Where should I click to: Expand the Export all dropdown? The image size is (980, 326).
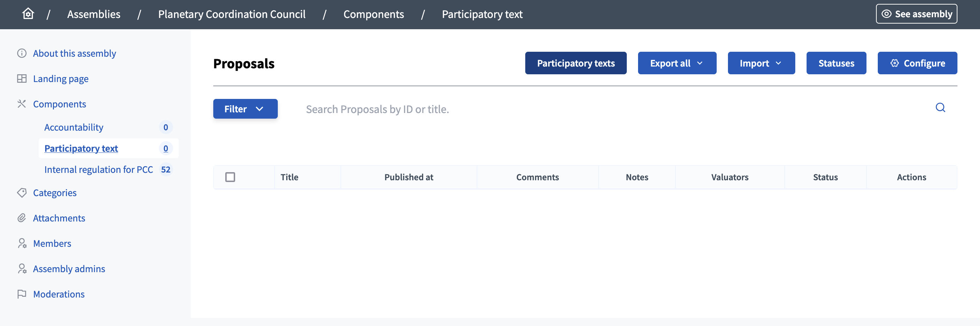677,63
